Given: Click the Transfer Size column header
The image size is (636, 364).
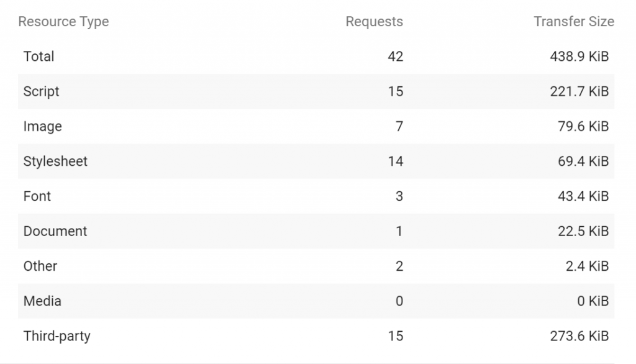Looking at the screenshot, I should 573,22.
